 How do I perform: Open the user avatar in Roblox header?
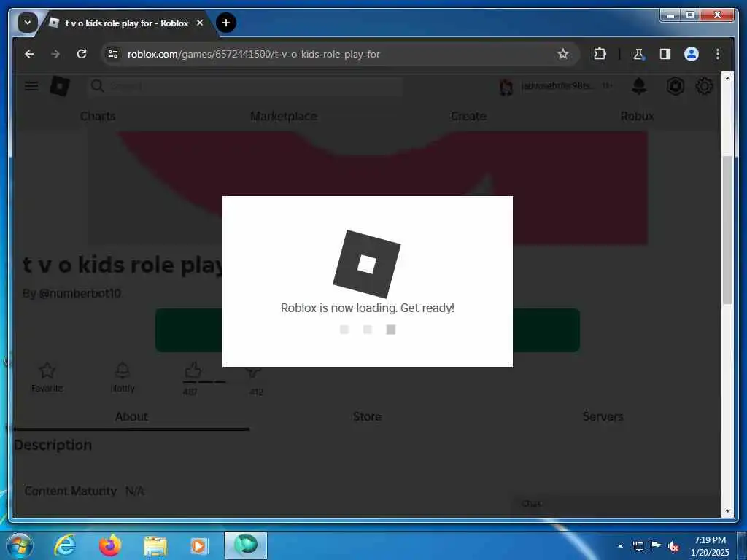pyautogui.click(x=506, y=87)
